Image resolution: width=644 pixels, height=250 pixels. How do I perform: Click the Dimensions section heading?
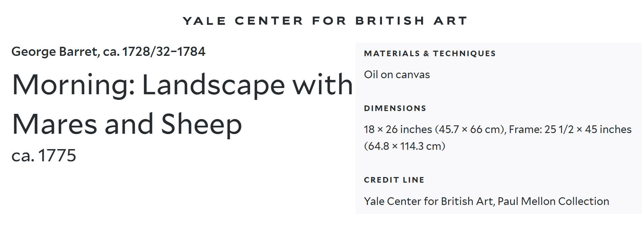point(395,108)
